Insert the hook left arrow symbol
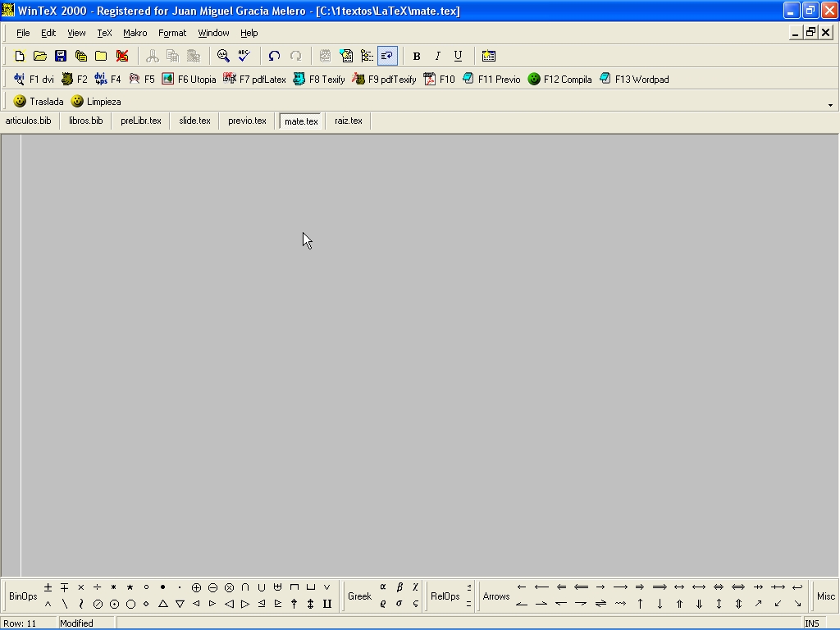 [797, 587]
